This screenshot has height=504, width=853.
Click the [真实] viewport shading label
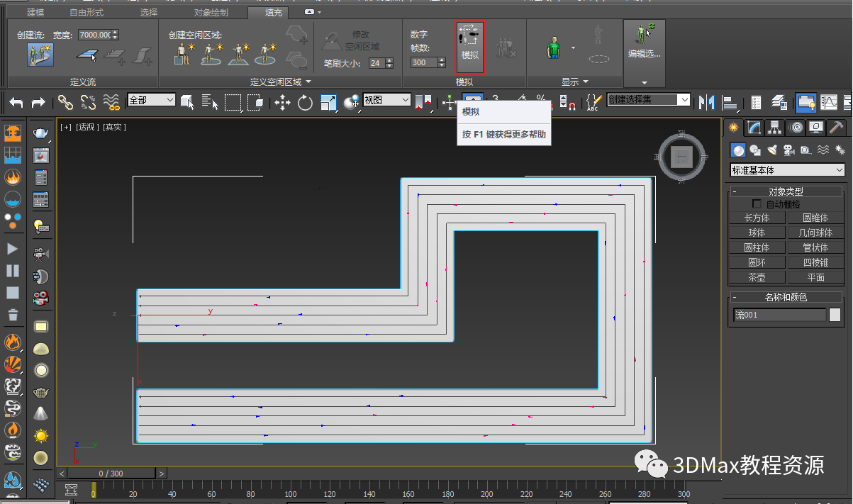pyautogui.click(x=113, y=127)
